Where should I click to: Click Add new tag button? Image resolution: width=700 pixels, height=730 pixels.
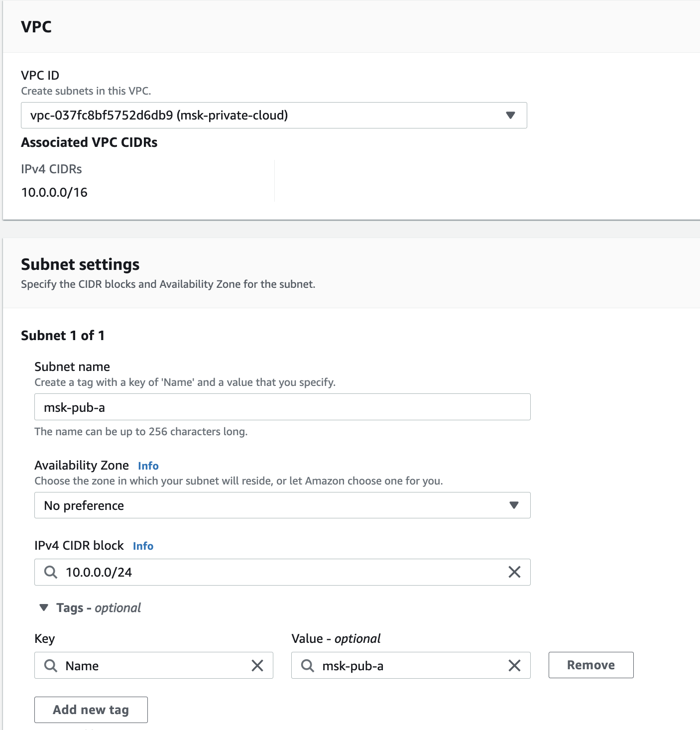click(x=91, y=710)
